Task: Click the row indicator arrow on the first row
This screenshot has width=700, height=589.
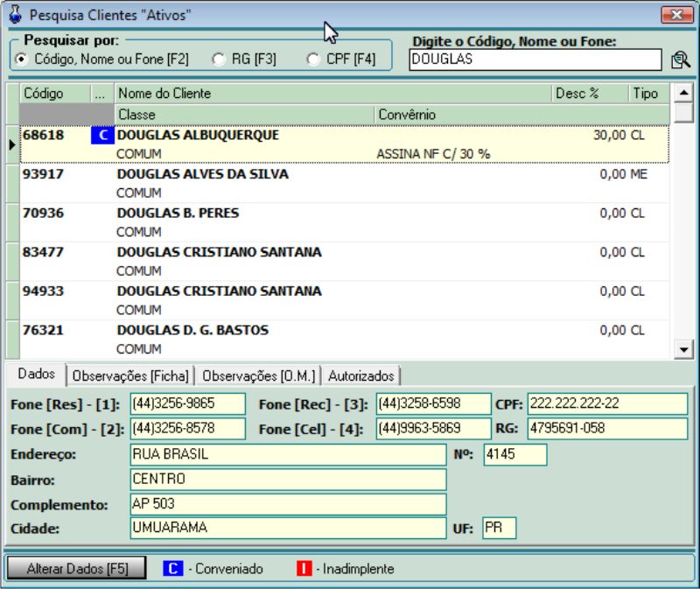Action: tap(12, 144)
